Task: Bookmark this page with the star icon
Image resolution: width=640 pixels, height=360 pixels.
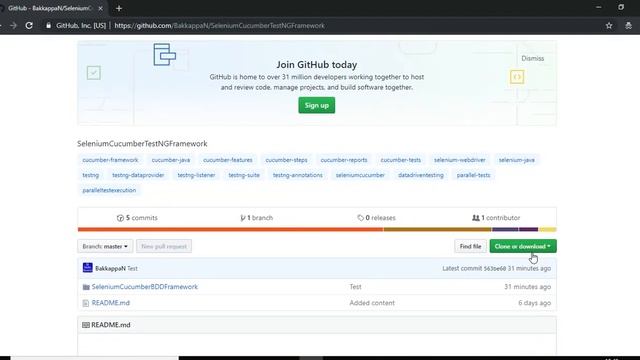Action: [x=609, y=25]
